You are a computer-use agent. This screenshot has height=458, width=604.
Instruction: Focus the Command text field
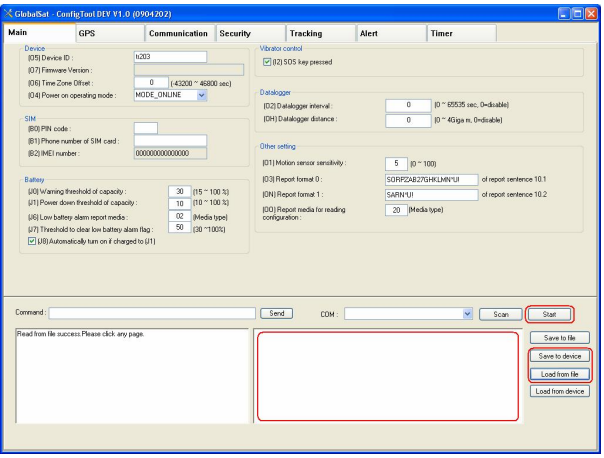pos(152,313)
